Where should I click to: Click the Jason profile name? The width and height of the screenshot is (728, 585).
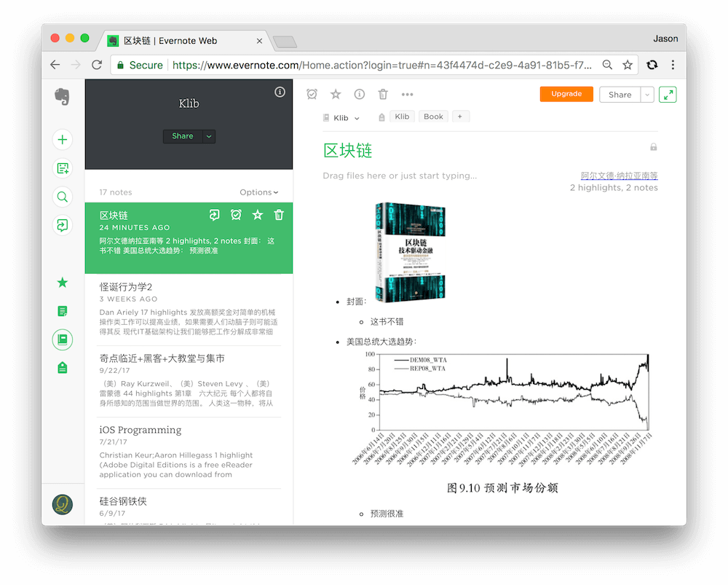[x=665, y=39]
